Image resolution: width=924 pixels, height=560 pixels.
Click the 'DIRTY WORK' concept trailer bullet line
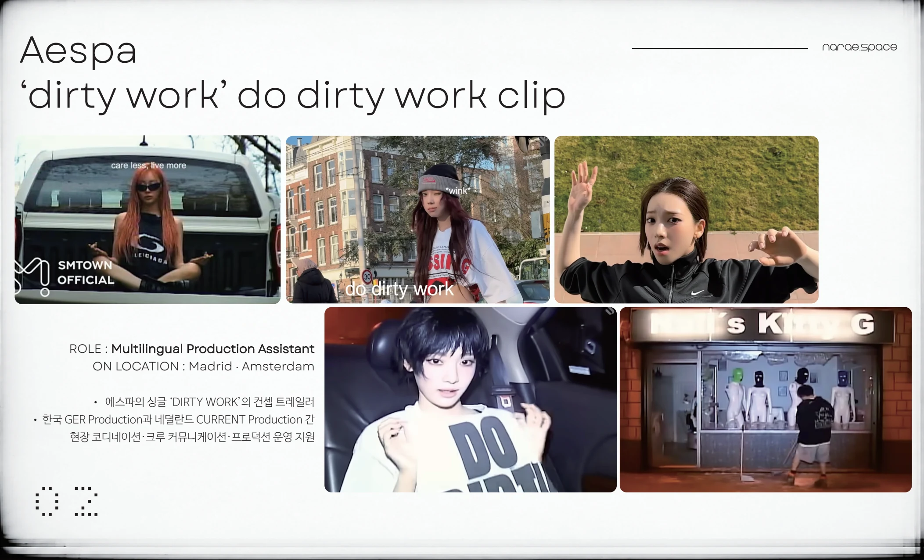205,402
